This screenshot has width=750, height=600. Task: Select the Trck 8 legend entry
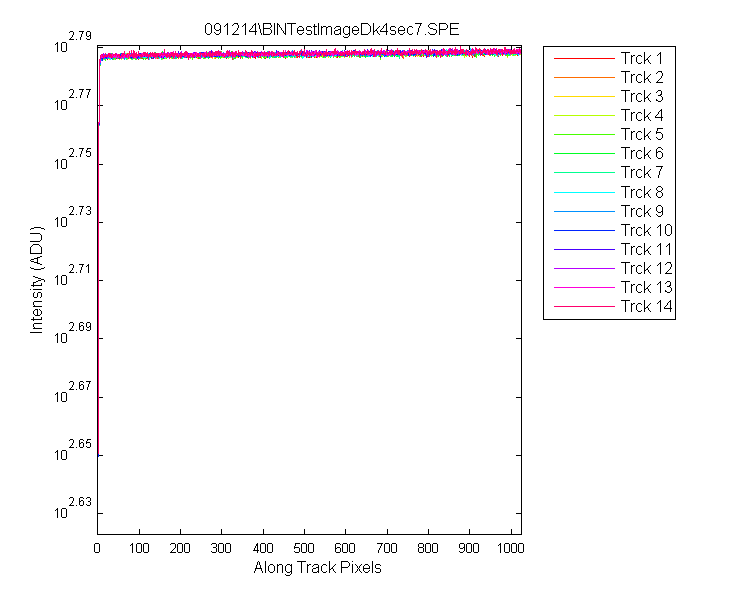(x=608, y=192)
